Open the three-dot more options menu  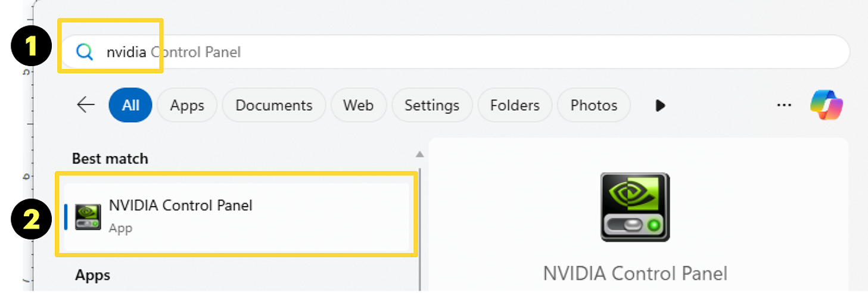784,105
